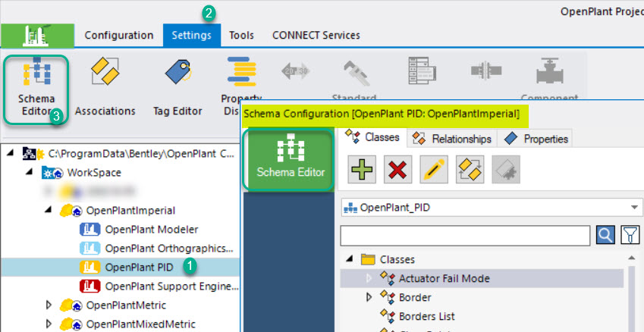Open the filter funnel button
This screenshot has height=332, width=644.
[x=630, y=235]
